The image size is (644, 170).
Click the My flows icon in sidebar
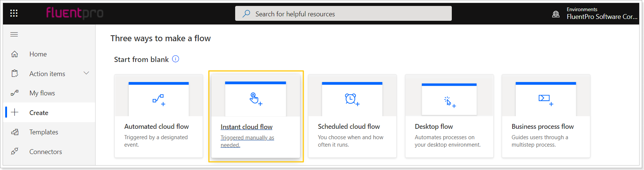pyautogui.click(x=14, y=93)
